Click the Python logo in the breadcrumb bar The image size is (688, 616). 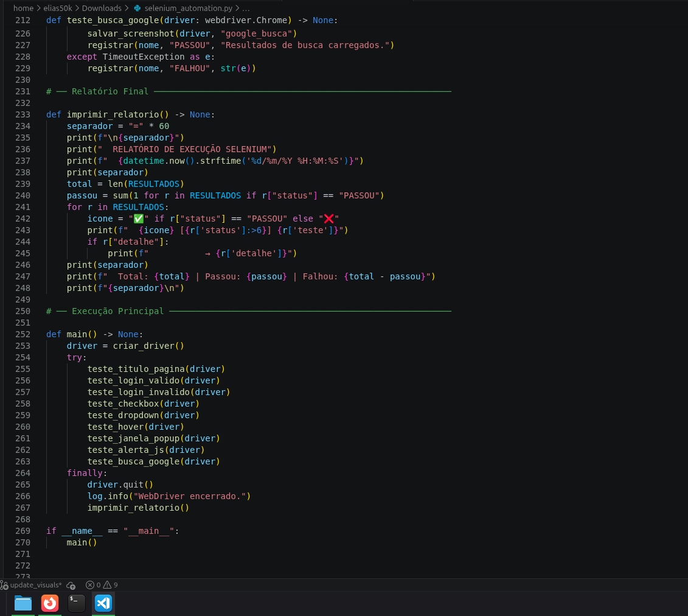136,8
